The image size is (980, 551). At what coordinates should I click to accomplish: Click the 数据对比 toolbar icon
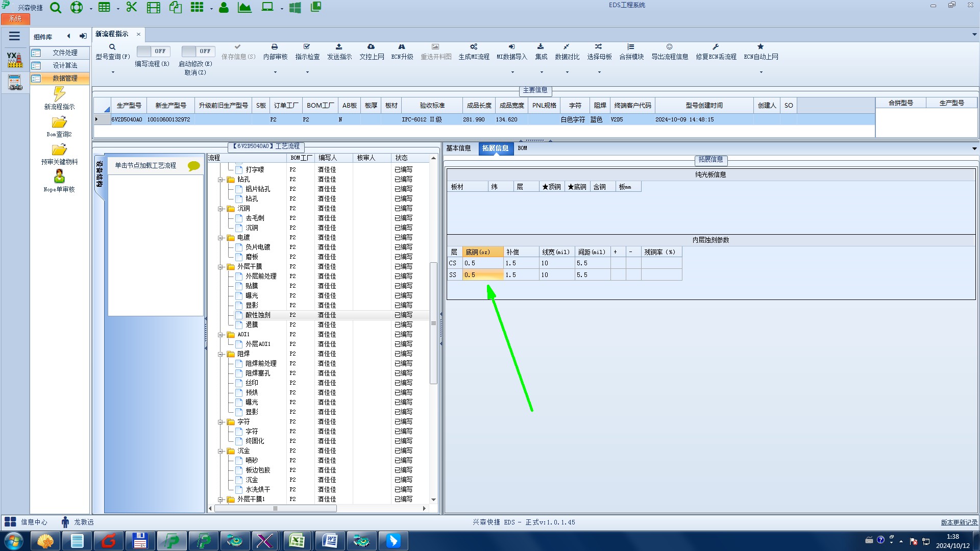click(x=567, y=47)
